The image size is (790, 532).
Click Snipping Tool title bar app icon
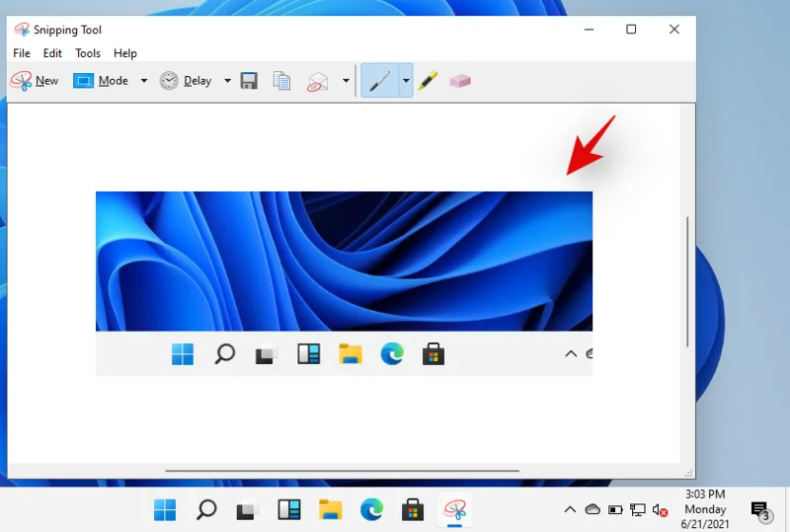tap(22, 30)
